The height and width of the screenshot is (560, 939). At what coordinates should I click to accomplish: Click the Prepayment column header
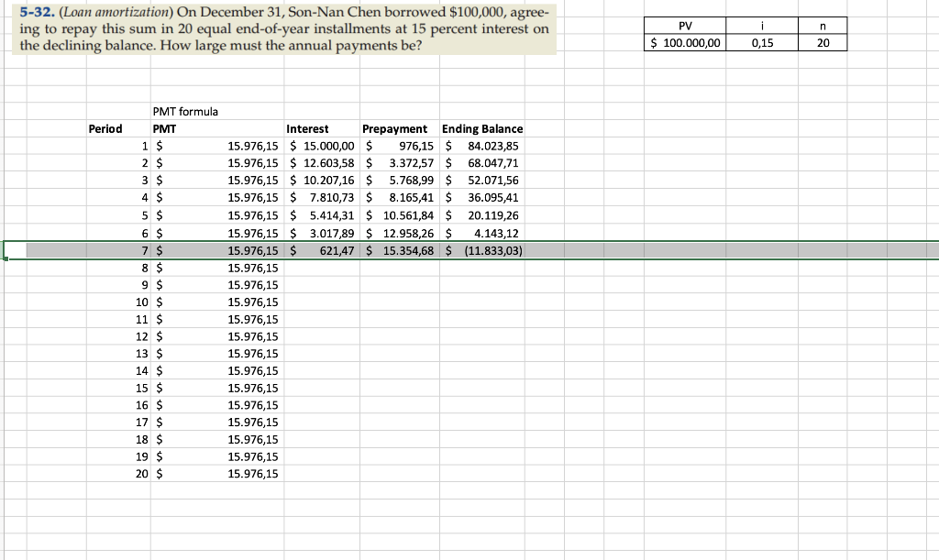click(400, 128)
